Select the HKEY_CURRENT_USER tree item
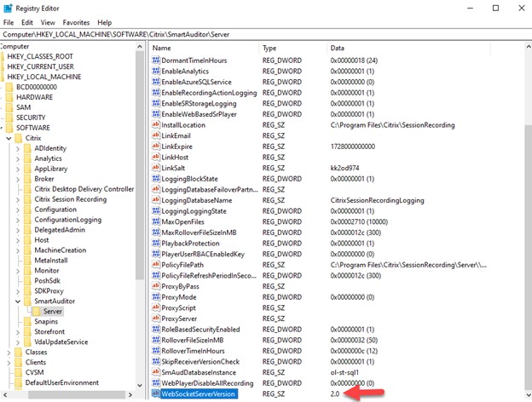 click(x=40, y=66)
